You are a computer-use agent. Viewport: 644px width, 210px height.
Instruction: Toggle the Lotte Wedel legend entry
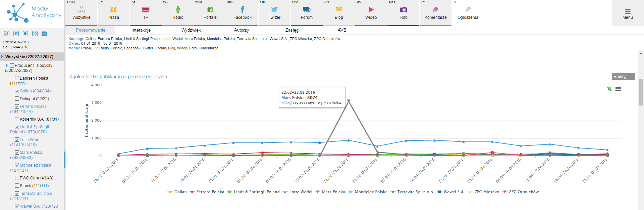[x=297, y=192]
